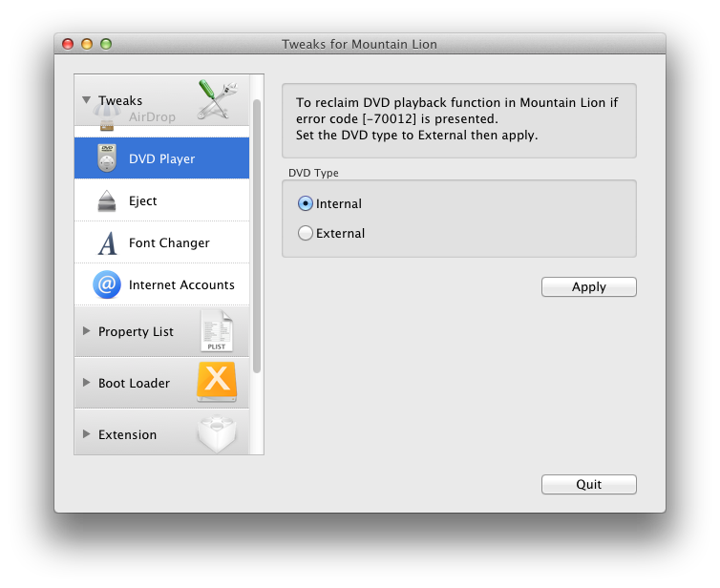Viewport: 720px width, 588px height.
Task: Minimize the window with yellow button
Action: pos(87,44)
